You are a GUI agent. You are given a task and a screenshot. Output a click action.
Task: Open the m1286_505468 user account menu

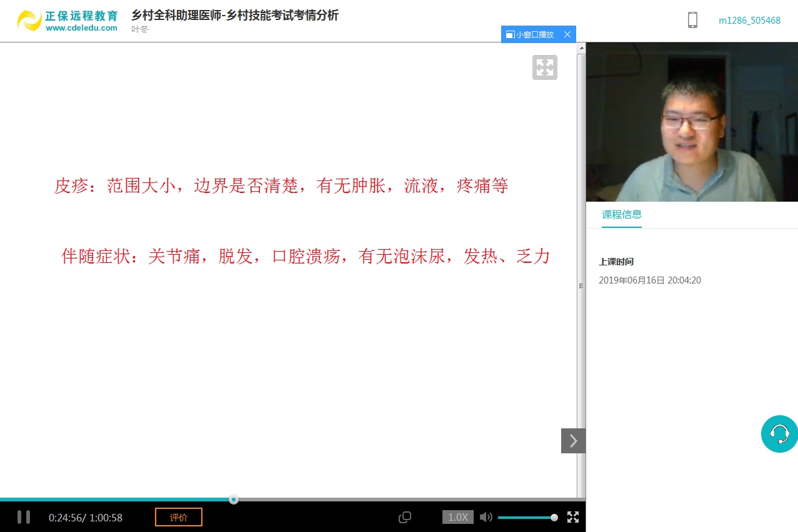pos(749,20)
